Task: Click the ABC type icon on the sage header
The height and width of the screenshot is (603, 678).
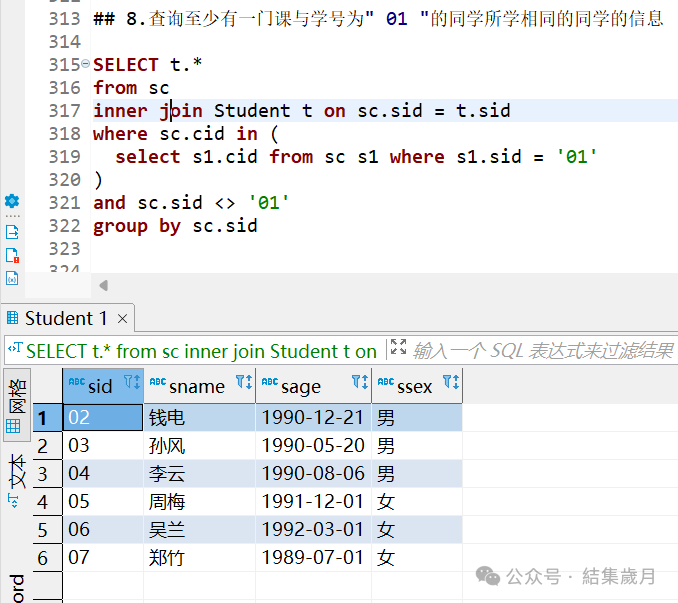Action: 270,381
